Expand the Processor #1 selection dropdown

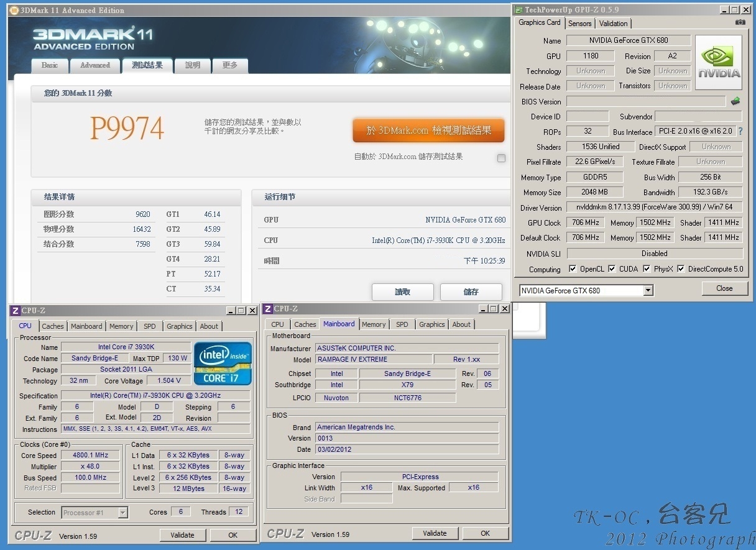tap(122, 513)
